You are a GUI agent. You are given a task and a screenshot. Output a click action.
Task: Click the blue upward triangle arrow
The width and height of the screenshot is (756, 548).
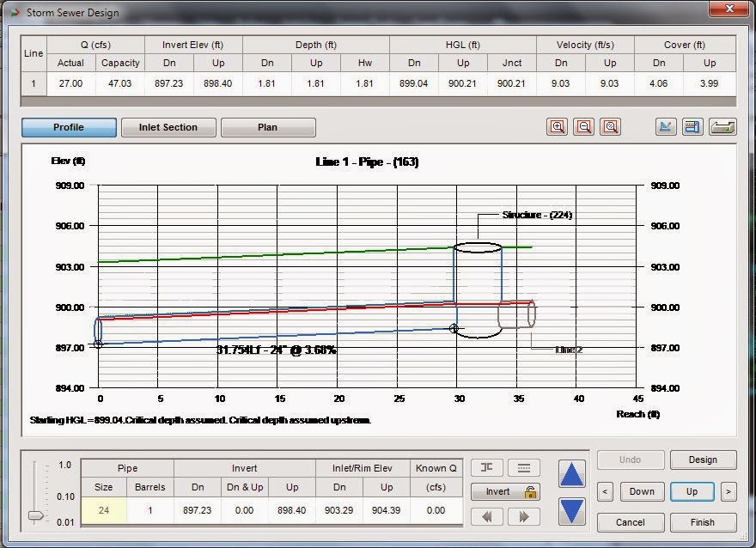click(571, 472)
